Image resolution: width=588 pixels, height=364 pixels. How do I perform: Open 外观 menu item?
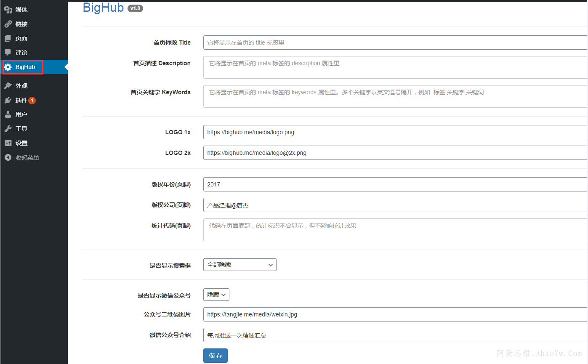click(21, 86)
